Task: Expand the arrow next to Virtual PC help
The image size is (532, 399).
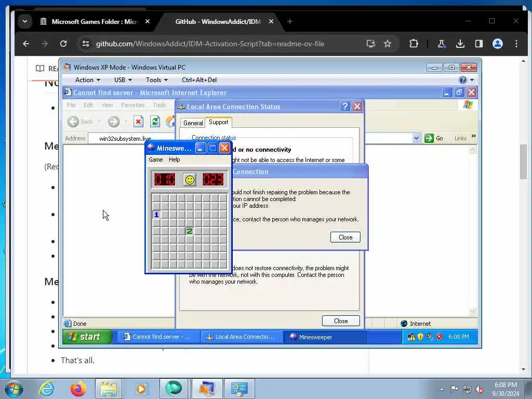Action: pyautogui.click(x=472, y=81)
